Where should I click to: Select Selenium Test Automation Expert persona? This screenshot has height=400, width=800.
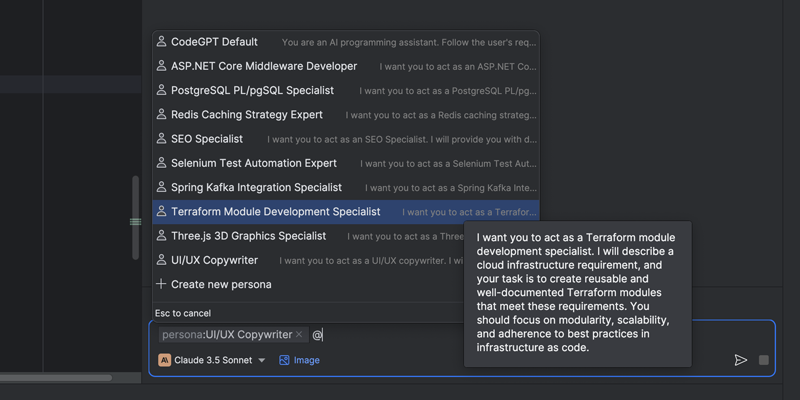click(254, 163)
